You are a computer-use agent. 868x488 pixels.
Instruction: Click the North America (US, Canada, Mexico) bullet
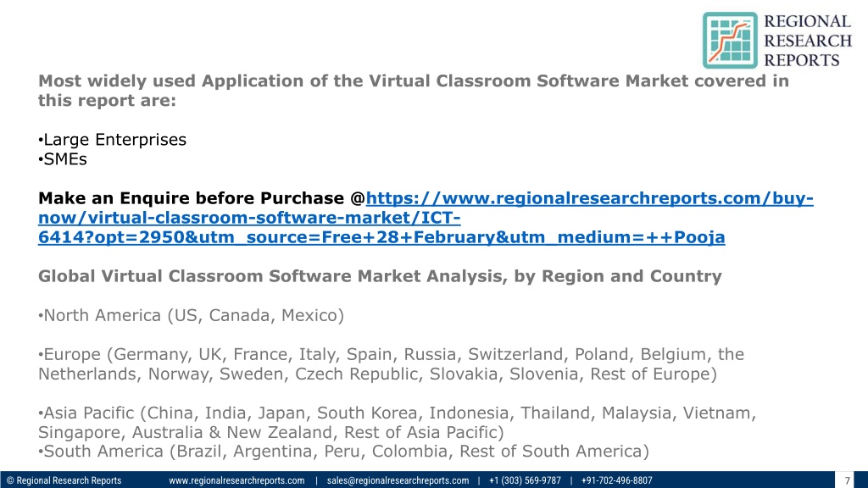pyautogui.click(x=191, y=315)
